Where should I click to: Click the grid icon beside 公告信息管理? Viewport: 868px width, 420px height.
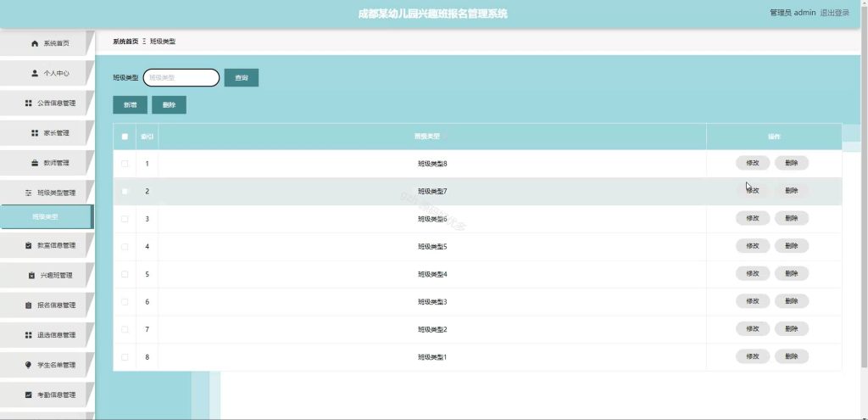[x=28, y=103]
